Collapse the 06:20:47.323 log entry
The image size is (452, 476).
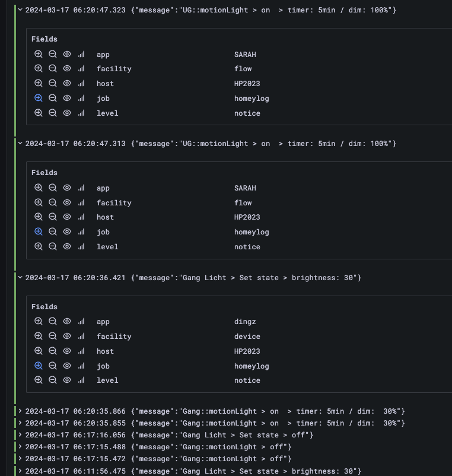pyautogui.click(x=21, y=10)
